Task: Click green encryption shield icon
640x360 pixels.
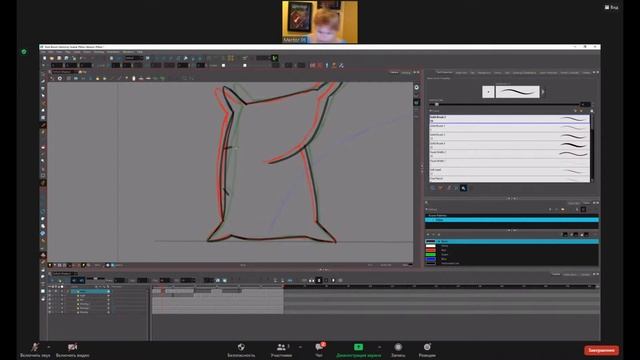Action: (24, 51)
